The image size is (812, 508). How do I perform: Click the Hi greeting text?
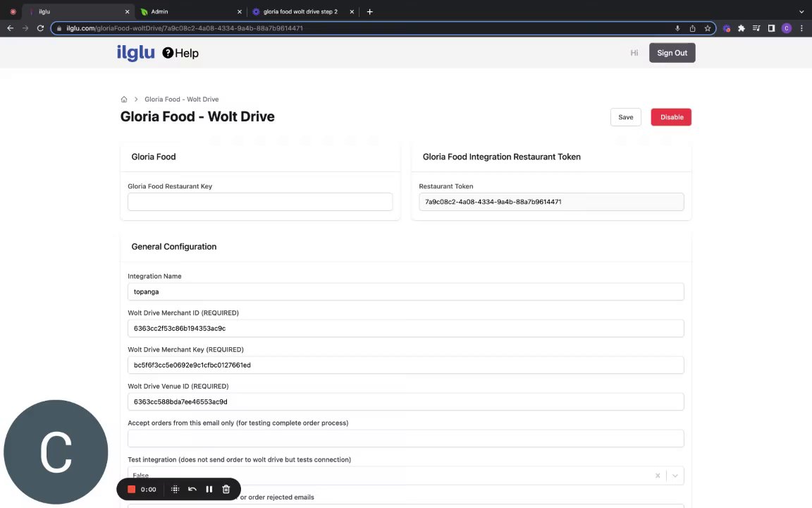tap(634, 53)
